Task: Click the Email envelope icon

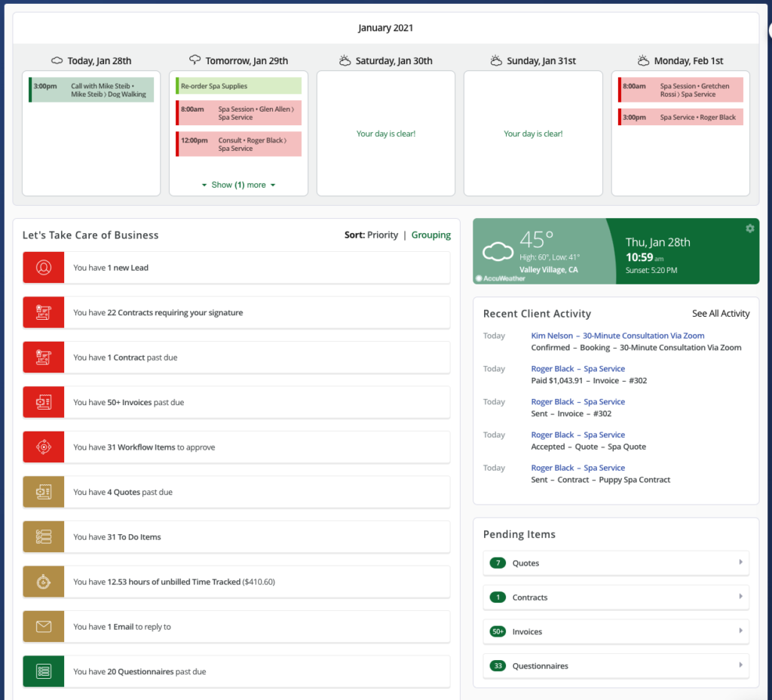Action: point(44,627)
